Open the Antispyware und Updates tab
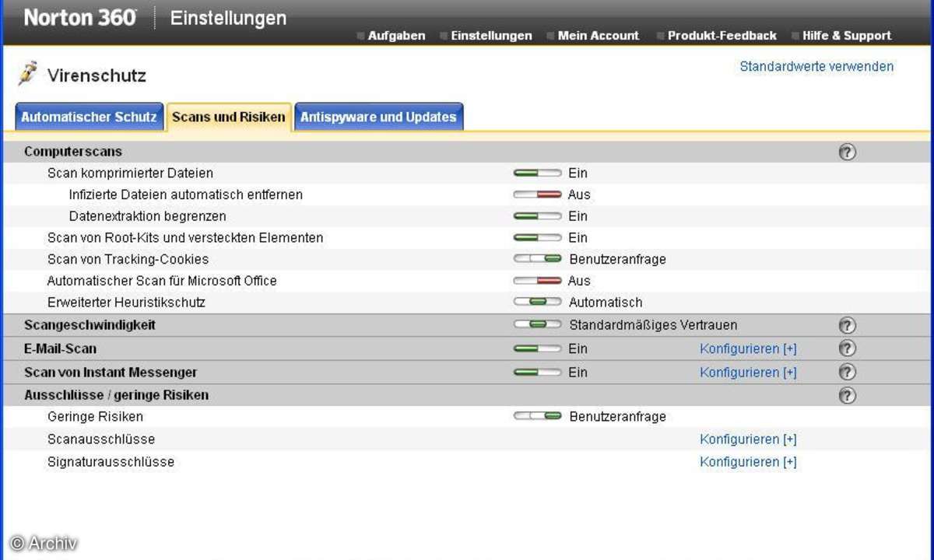This screenshot has width=934, height=560. [378, 117]
